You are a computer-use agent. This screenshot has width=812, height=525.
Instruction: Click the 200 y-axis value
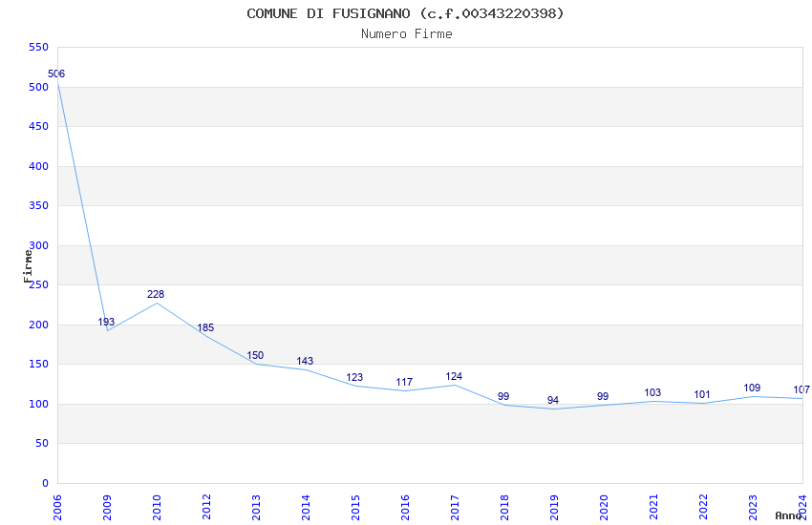[x=39, y=325]
